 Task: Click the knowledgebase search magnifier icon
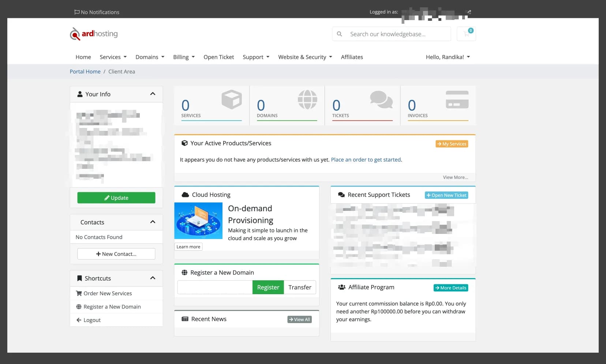coord(340,34)
